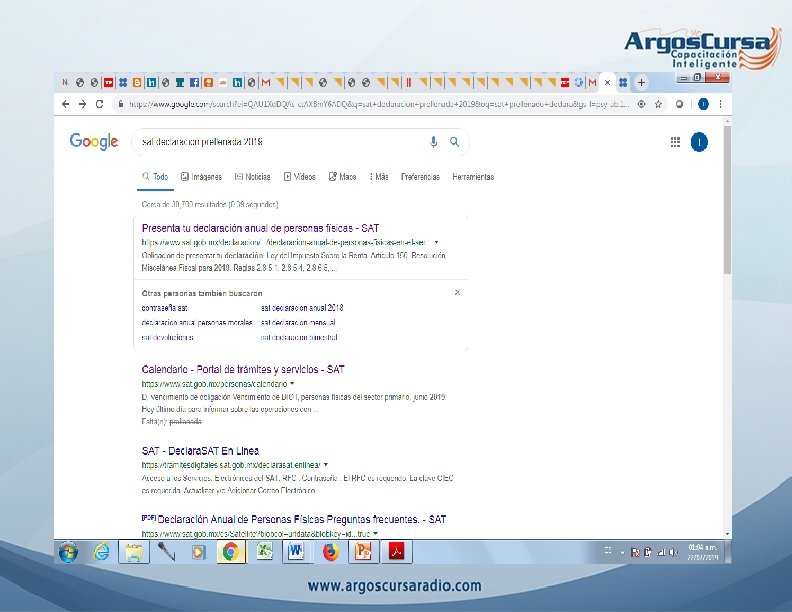The image size is (792, 612).
Task: Run the search with the magnifier icon
Action: (x=455, y=142)
